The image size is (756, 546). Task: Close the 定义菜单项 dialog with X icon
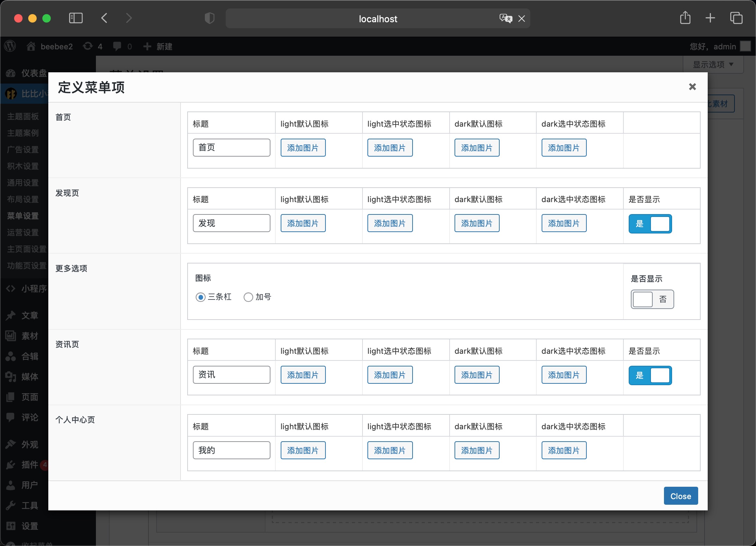tap(692, 87)
